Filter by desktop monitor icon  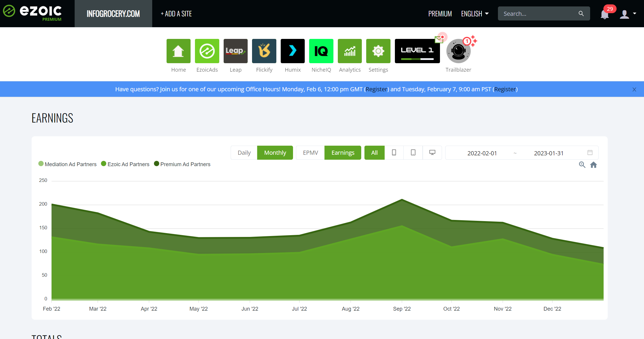(x=432, y=153)
